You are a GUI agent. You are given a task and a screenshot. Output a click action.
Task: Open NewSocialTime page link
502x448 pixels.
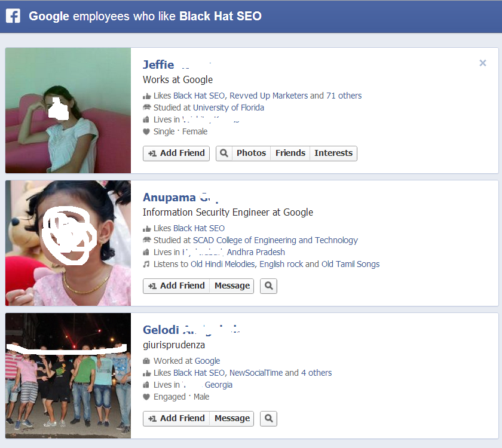tap(256, 373)
